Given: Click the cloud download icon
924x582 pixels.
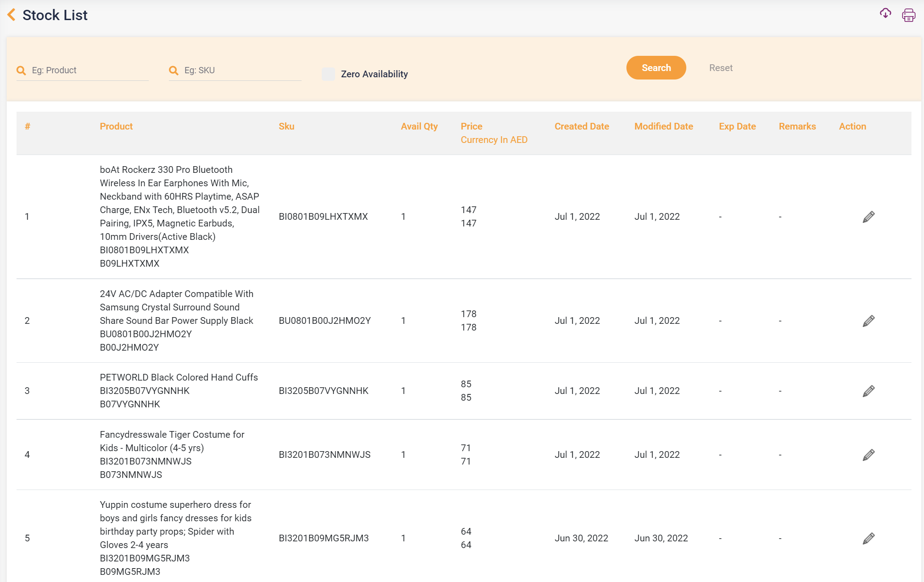Looking at the screenshot, I should [885, 14].
